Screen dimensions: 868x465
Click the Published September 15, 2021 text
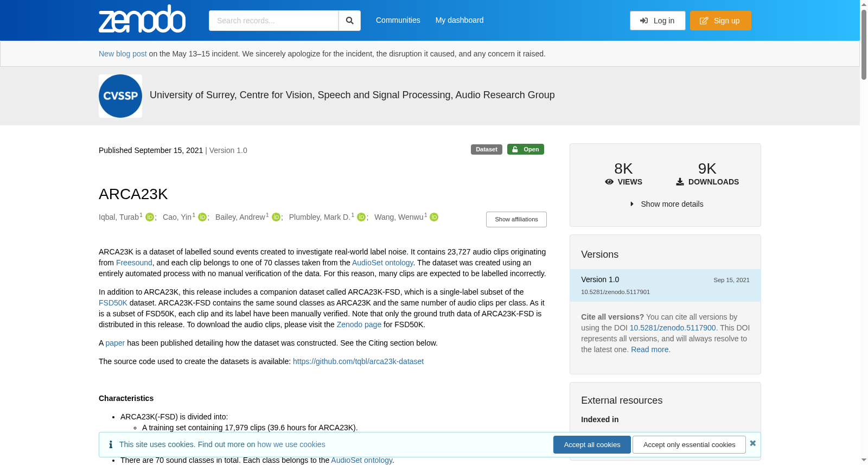coord(151,150)
